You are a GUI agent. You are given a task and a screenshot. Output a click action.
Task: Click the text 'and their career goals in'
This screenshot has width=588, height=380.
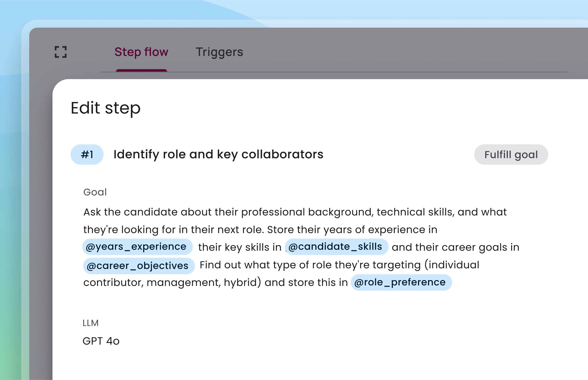455,247
